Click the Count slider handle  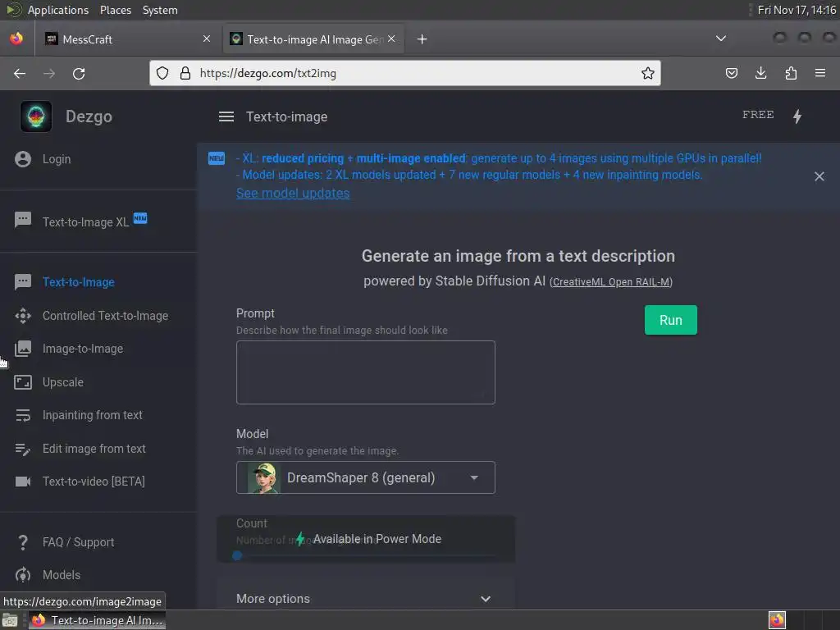(237, 555)
